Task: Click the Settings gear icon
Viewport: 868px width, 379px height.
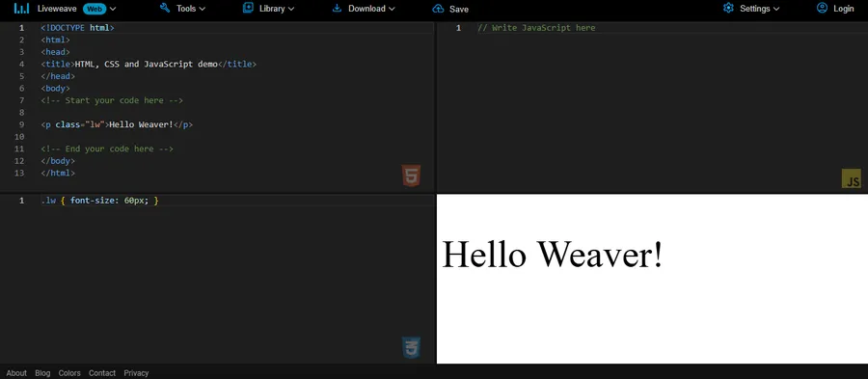Action: (x=728, y=8)
